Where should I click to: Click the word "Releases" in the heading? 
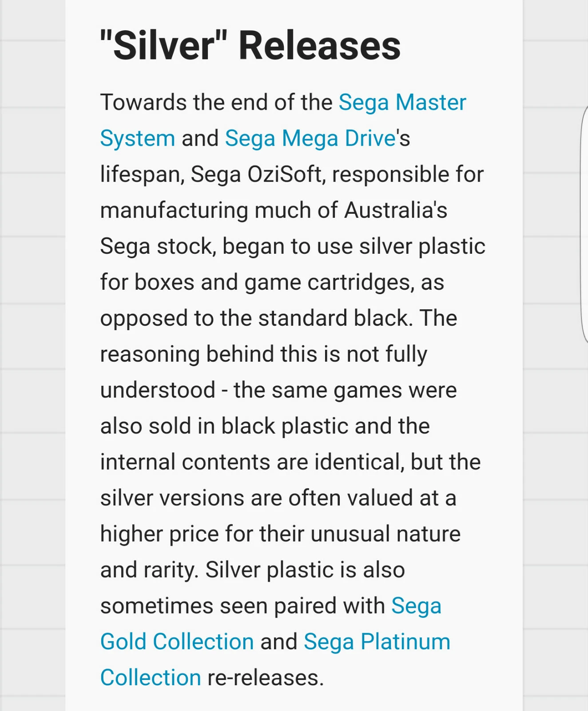tap(320, 45)
